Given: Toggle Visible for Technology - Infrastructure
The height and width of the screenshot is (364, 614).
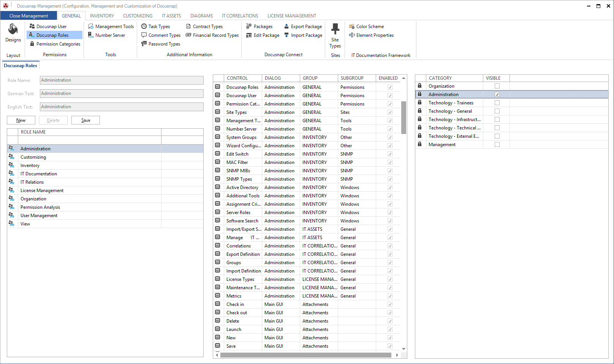Looking at the screenshot, I should tap(497, 119).
